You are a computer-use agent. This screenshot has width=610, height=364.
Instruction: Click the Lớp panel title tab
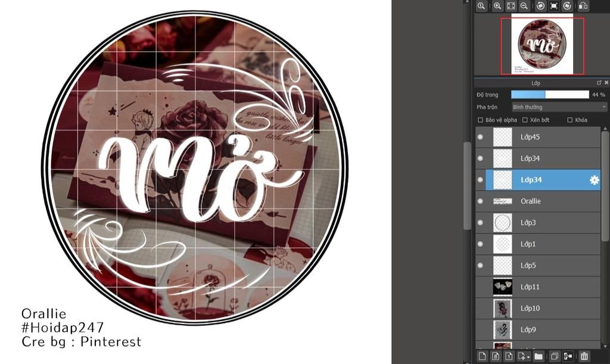[x=536, y=83]
